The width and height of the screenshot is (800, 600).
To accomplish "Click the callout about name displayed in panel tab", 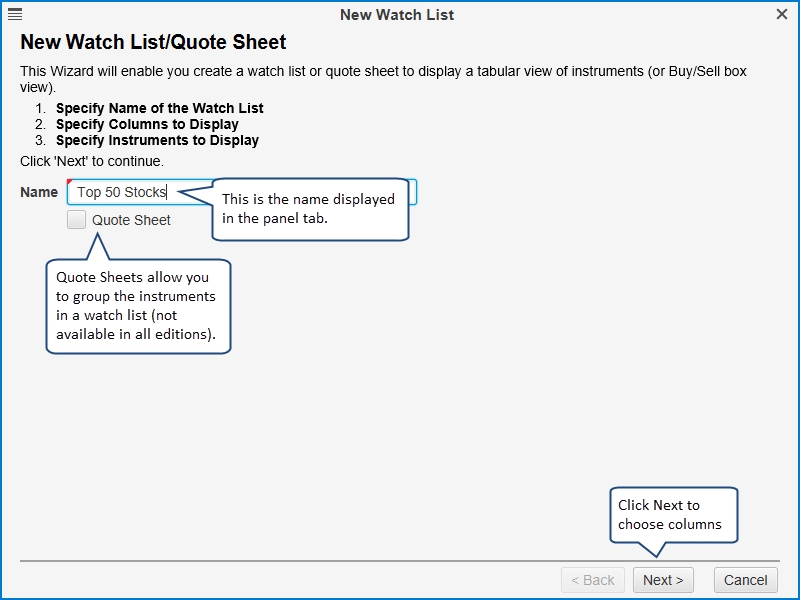I will (x=310, y=209).
